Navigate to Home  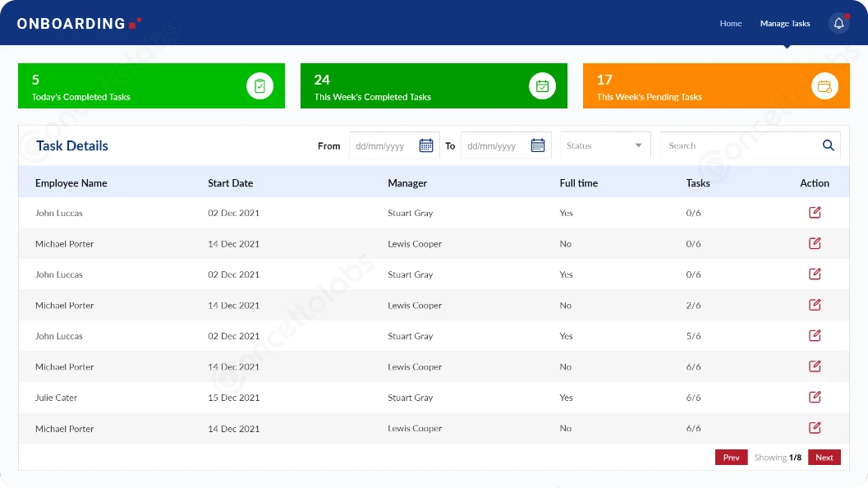tap(730, 24)
